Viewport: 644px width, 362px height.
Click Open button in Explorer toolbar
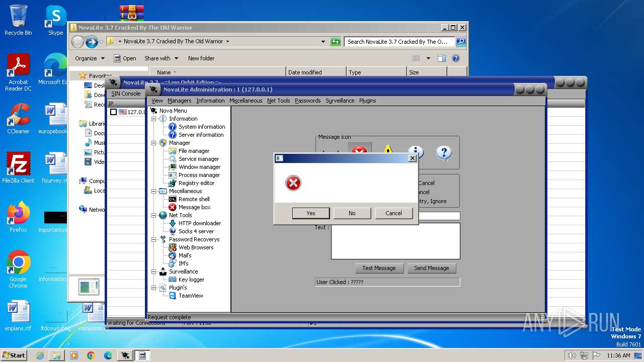tap(125, 58)
